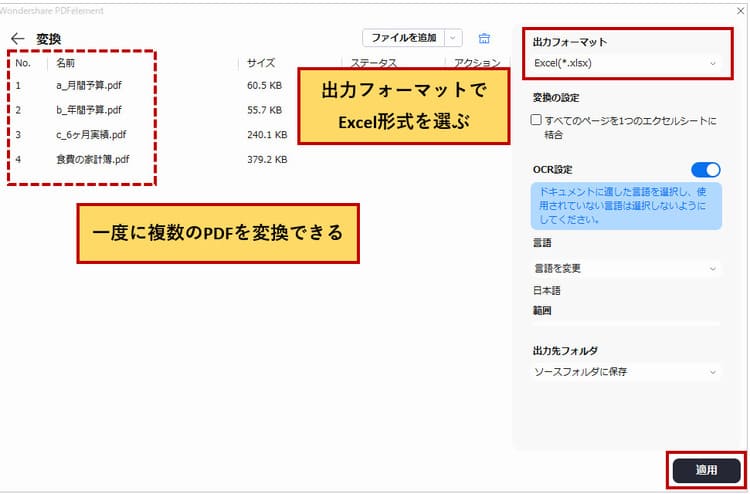
Task: Open the ソースフォルダに保存 output folder dropdown
Action: 626,372
